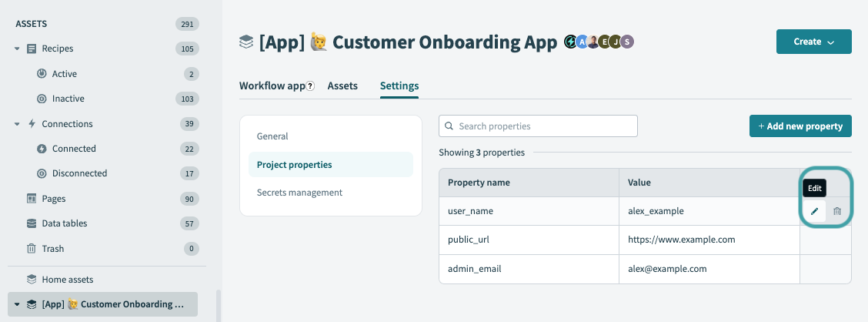Click Add new property button

pos(800,126)
